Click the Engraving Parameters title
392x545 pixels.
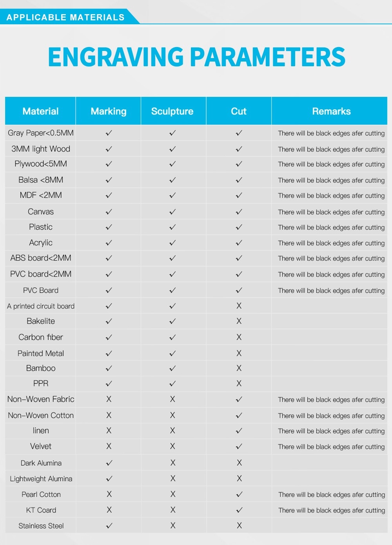pos(196,57)
